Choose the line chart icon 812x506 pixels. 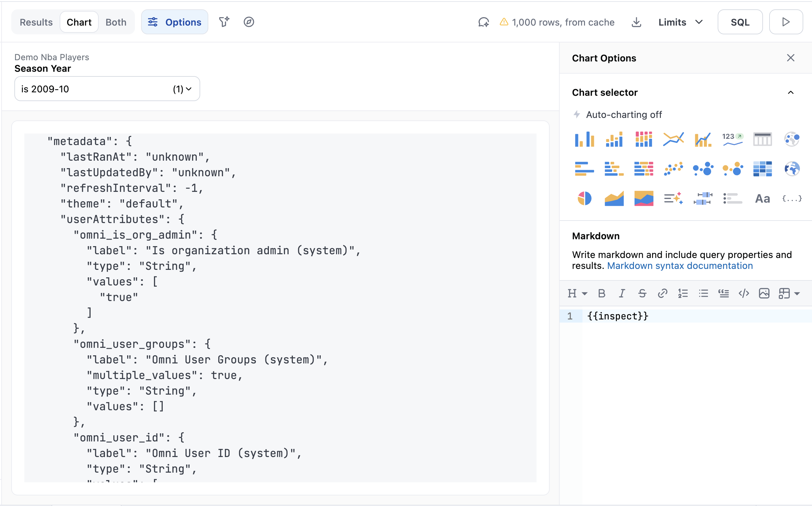tap(673, 139)
